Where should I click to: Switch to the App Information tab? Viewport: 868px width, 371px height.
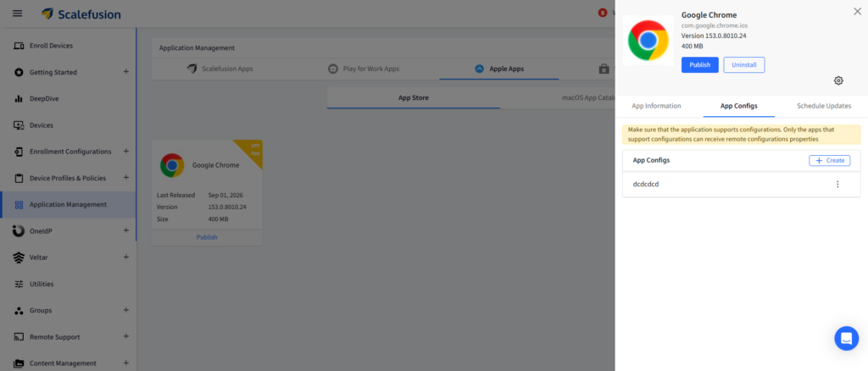pos(656,106)
